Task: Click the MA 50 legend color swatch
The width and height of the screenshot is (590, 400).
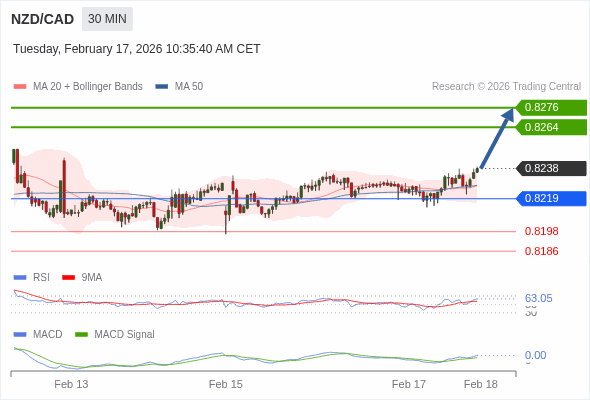Action: point(162,87)
